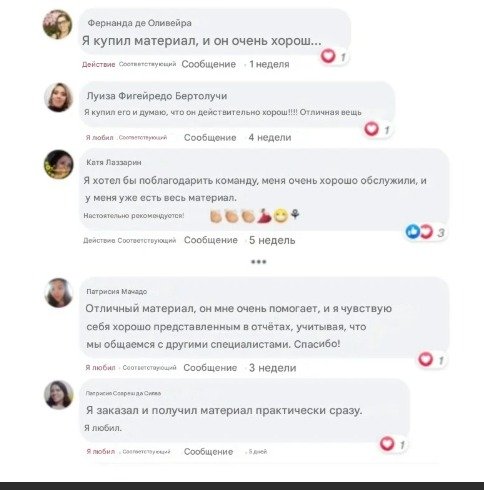Open Луиза Фигейредо Бертолучи's avatar
Screen dimensions: 484x490
(x=59, y=97)
